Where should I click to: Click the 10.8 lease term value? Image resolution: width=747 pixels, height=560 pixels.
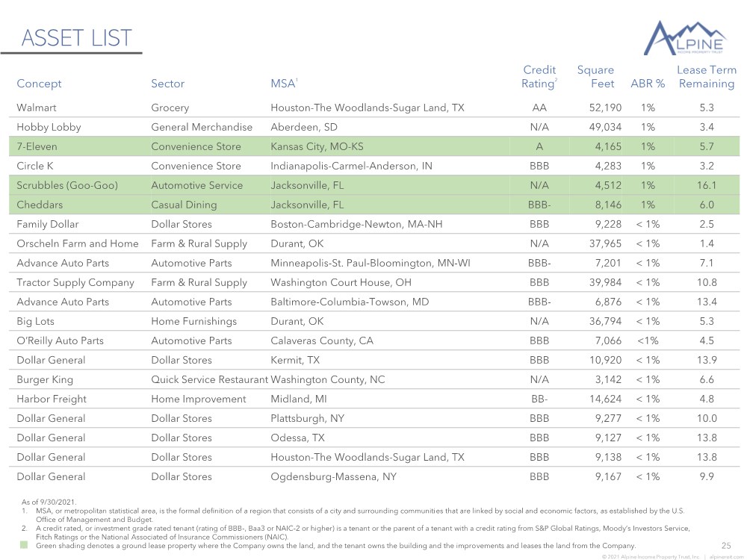[x=707, y=283]
